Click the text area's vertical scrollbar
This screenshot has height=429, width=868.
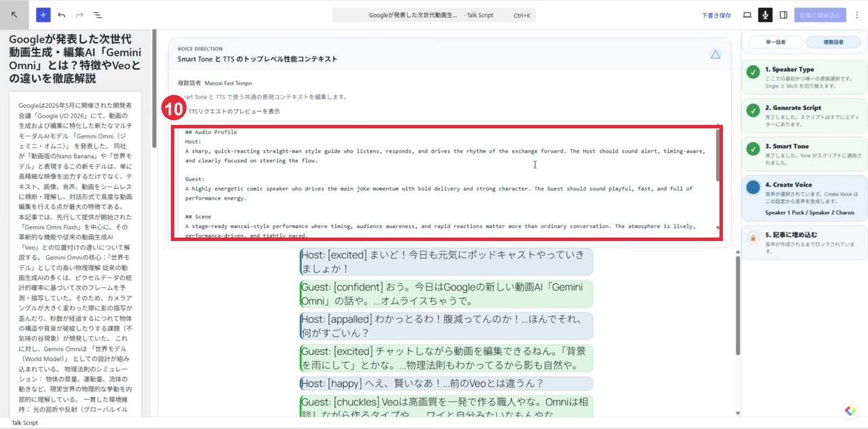click(x=718, y=155)
